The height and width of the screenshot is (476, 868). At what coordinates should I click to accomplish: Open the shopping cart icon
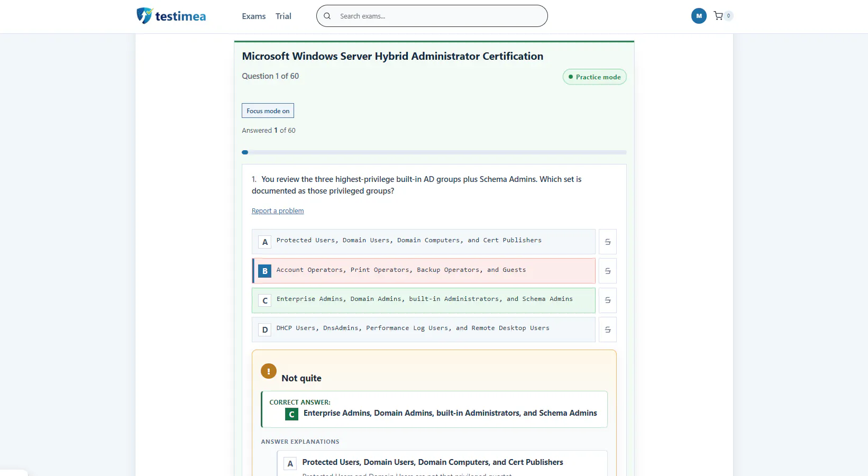(x=718, y=16)
